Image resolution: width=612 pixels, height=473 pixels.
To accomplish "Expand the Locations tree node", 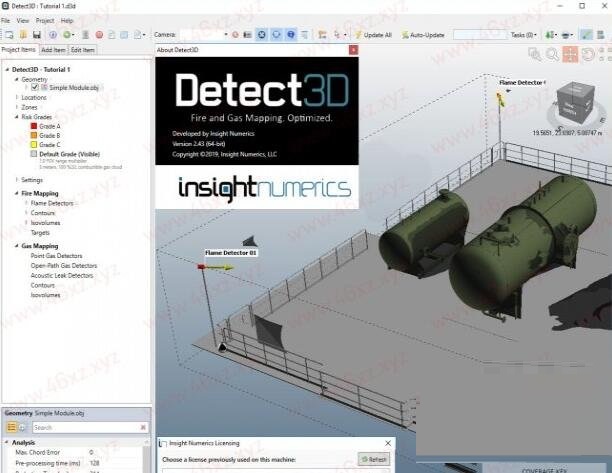I will click(17, 98).
